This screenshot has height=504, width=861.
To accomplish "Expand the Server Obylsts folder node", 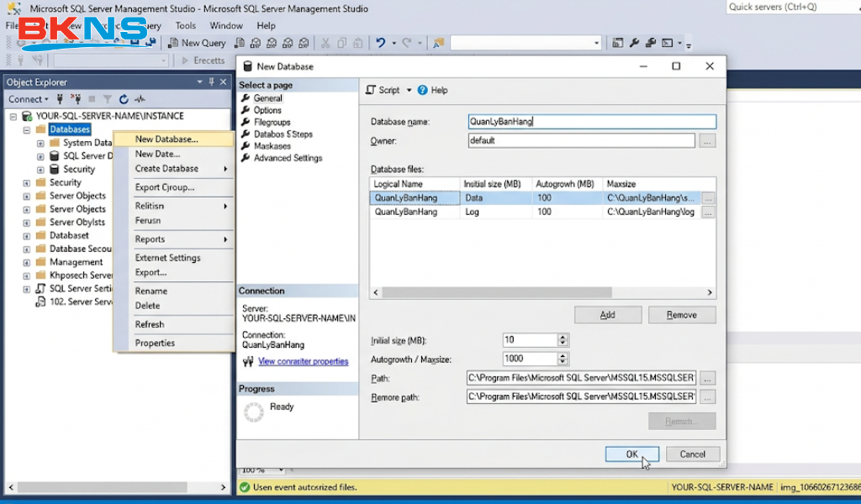I will coord(26,223).
